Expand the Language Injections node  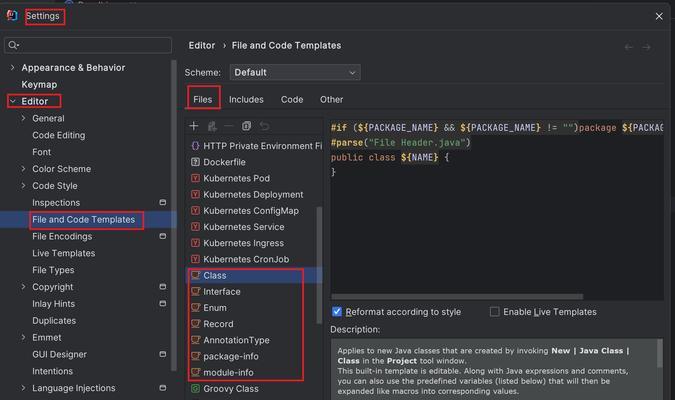pos(23,388)
